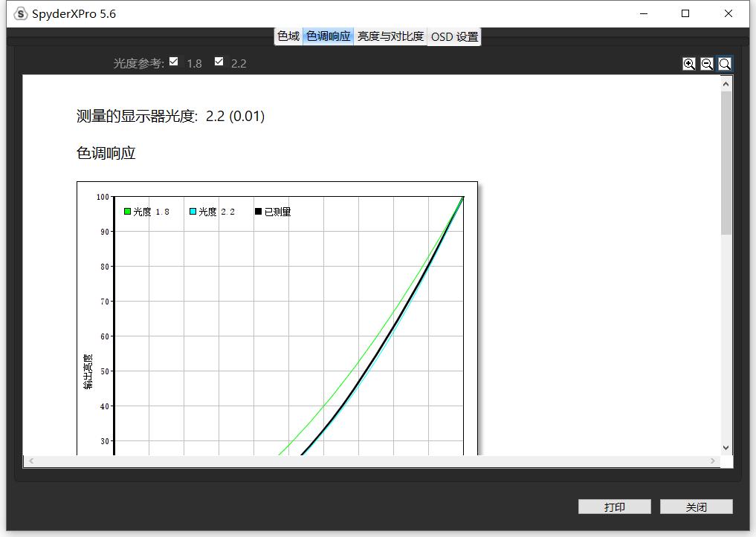The height and width of the screenshot is (537, 756).
Task: Click the black 已测量 legend marker
Action: (x=257, y=212)
